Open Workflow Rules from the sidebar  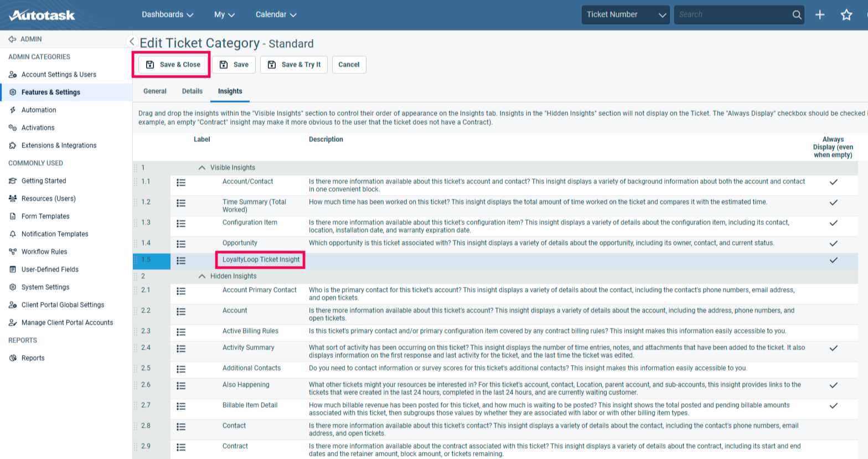(44, 252)
